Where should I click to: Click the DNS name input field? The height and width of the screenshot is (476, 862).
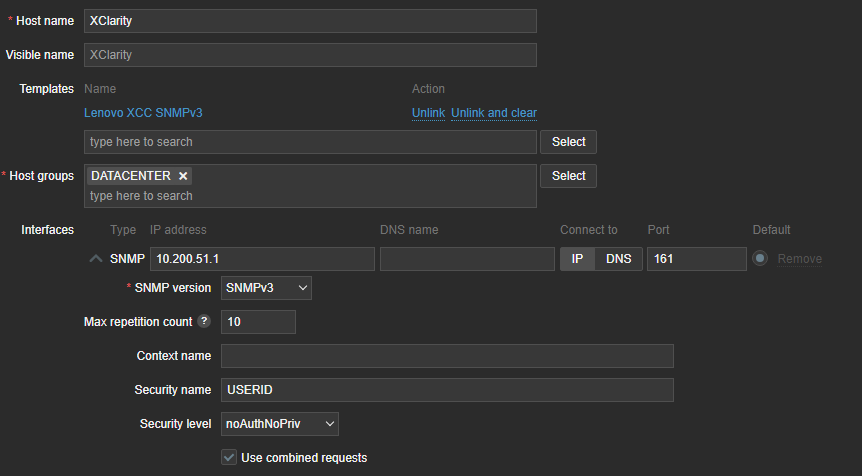[x=467, y=259]
